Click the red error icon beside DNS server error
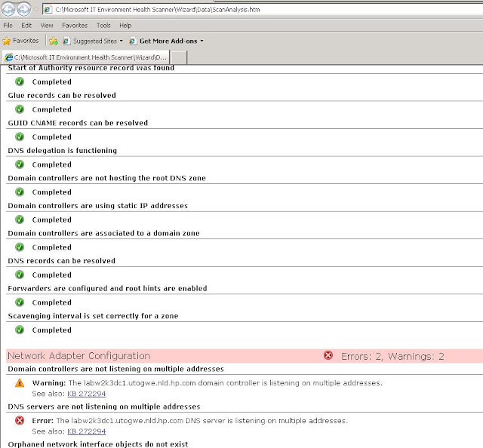 [x=20, y=420]
